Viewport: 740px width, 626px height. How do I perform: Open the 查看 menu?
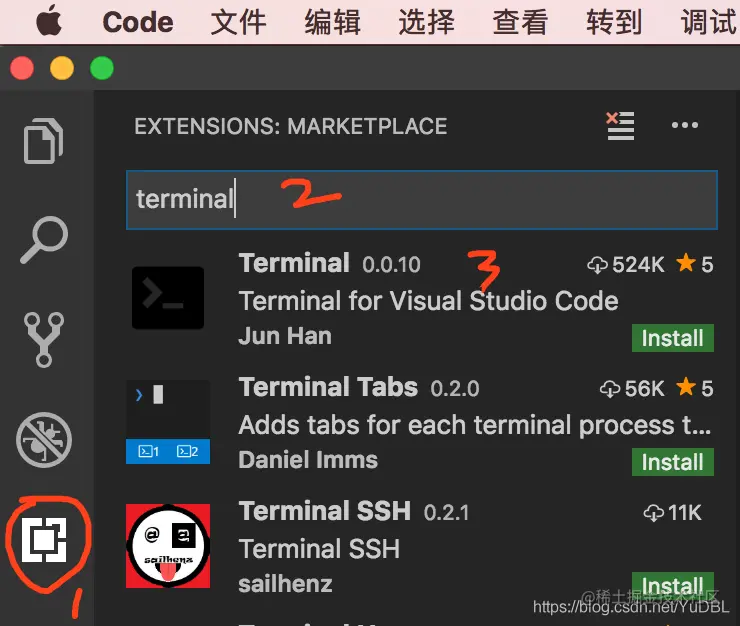[520, 22]
